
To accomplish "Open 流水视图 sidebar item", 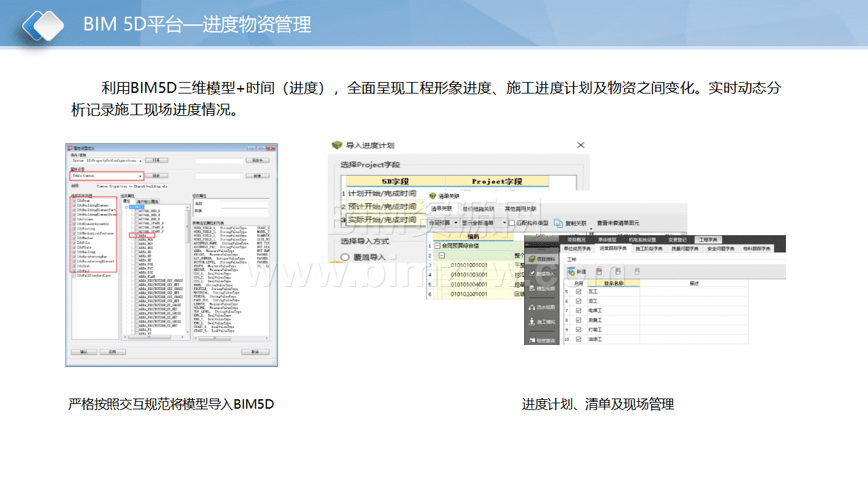I will pyautogui.click(x=542, y=307).
